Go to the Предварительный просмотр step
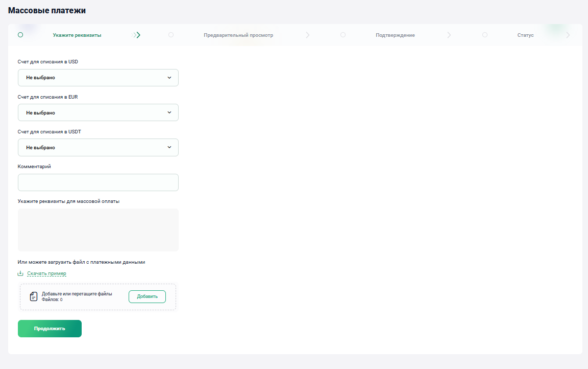The width and height of the screenshot is (588, 369). point(238,35)
